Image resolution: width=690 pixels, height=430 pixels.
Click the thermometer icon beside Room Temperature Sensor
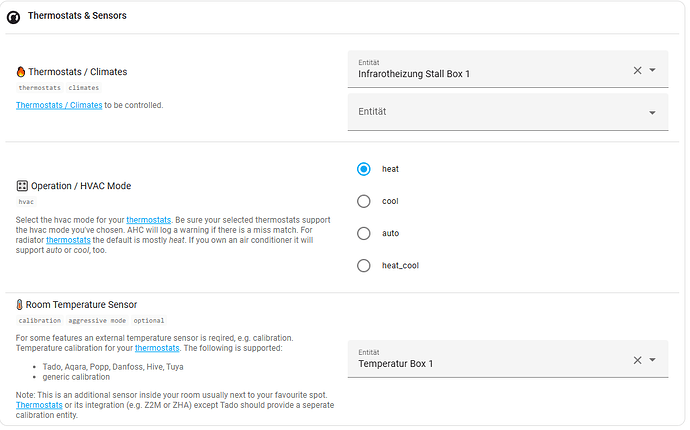click(19, 305)
